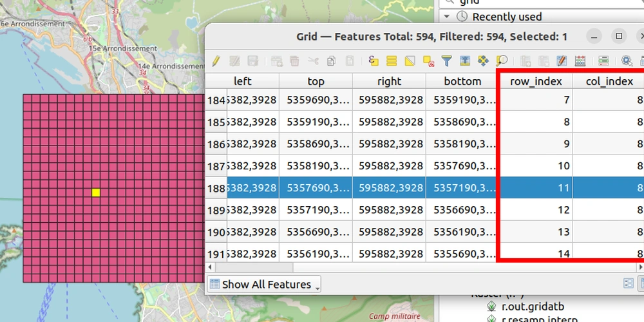Select row number 191 header
The image size is (644, 322).
coord(216,253)
